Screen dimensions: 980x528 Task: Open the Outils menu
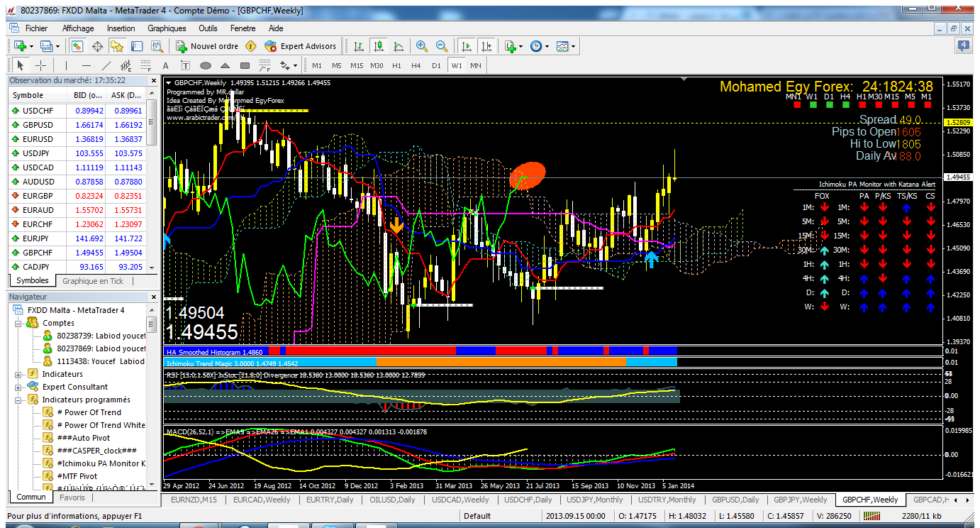[208, 28]
